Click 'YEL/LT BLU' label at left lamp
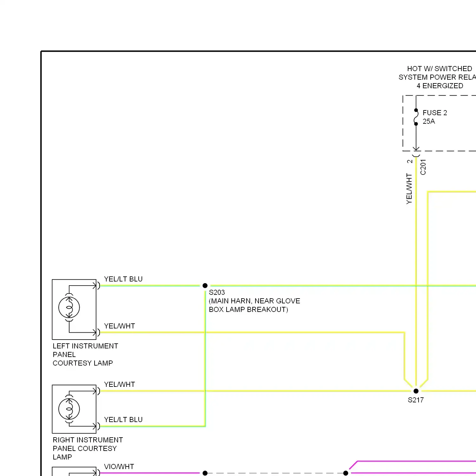The height and width of the screenshot is (476, 476). [123, 279]
